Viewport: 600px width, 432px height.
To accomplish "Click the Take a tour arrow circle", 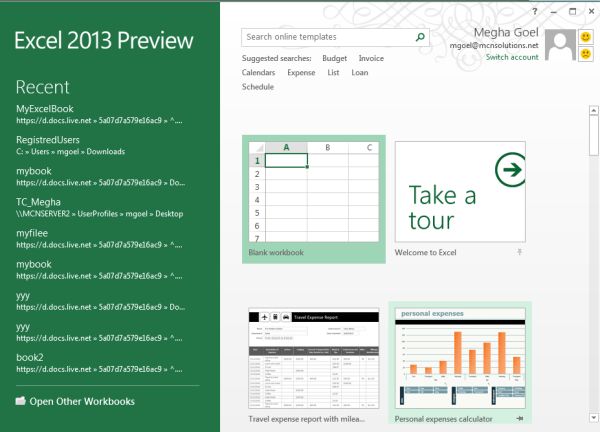I will [510, 170].
